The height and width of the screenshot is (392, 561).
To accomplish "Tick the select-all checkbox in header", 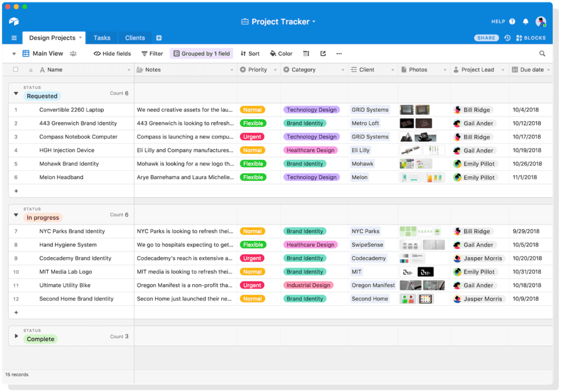I will (16, 70).
